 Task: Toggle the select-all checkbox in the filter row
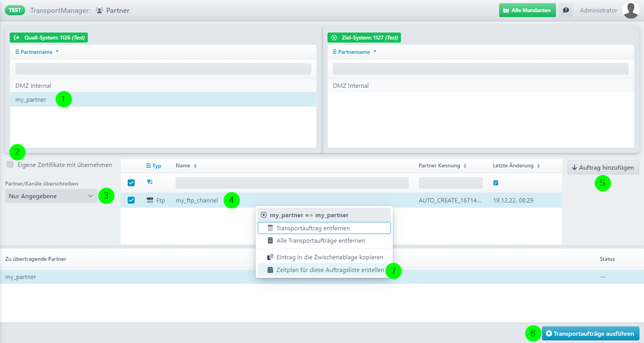pos(131,183)
